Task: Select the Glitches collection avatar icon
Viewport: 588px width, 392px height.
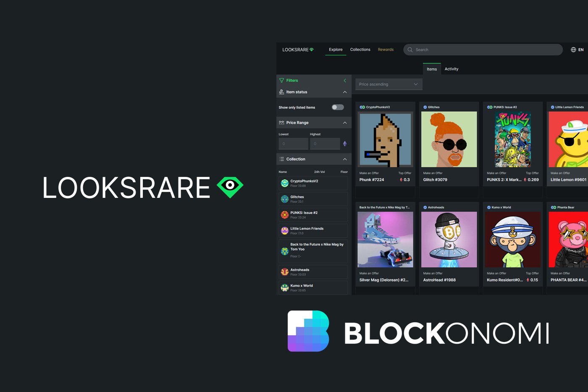Action: tap(284, 199)
